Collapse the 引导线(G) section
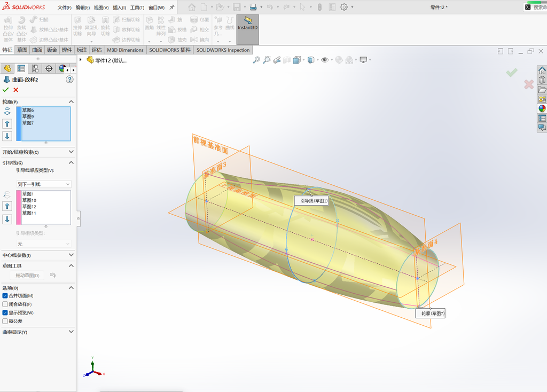 [71, 162]
